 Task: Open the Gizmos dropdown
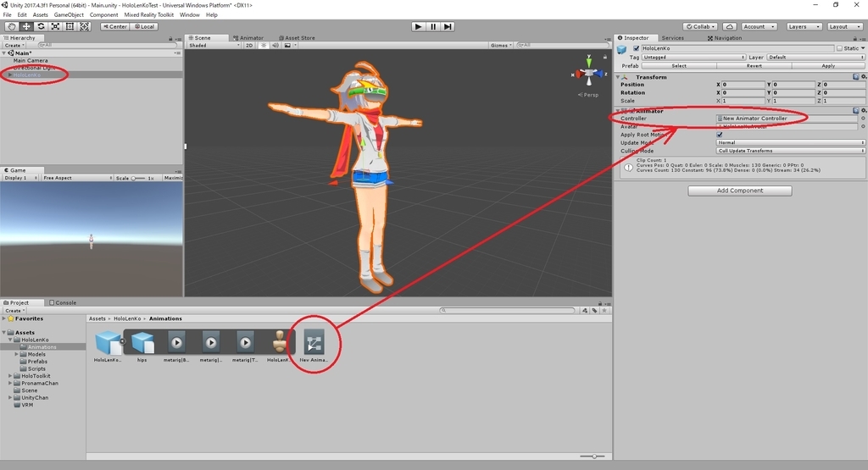click(501, 46)
